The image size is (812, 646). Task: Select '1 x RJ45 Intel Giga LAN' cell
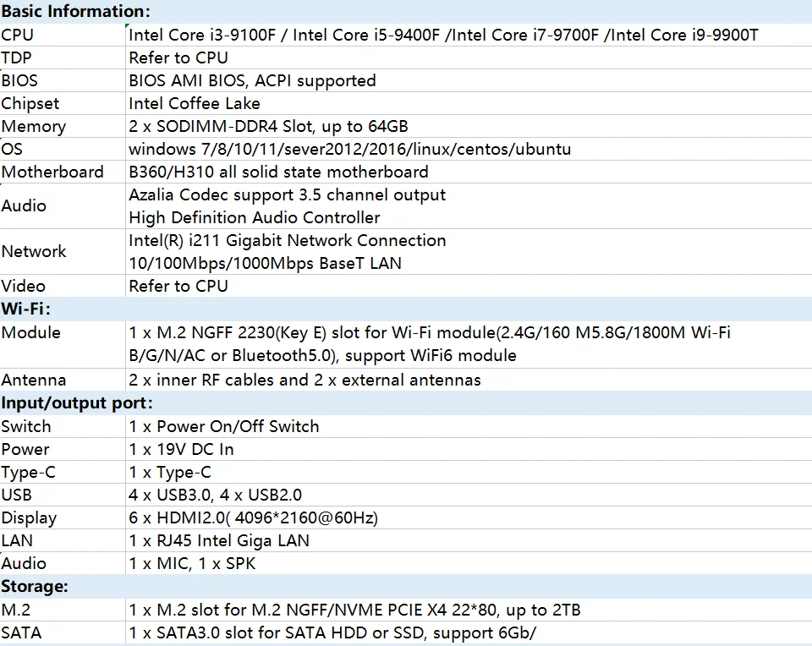click(x=469, y=540)
